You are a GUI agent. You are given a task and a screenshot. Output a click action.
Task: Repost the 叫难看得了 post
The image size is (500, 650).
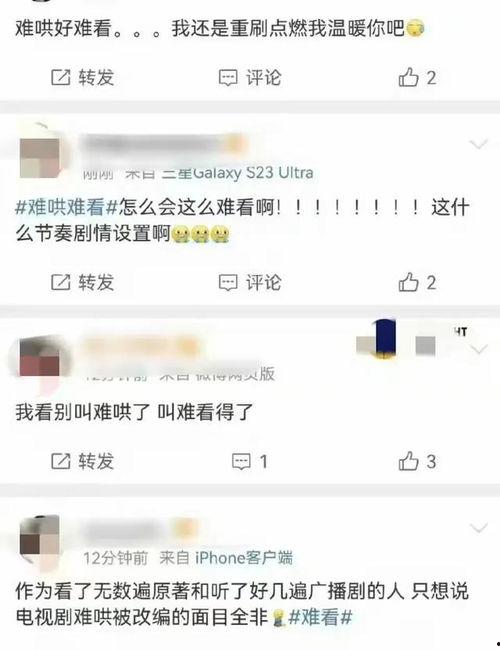83,461
